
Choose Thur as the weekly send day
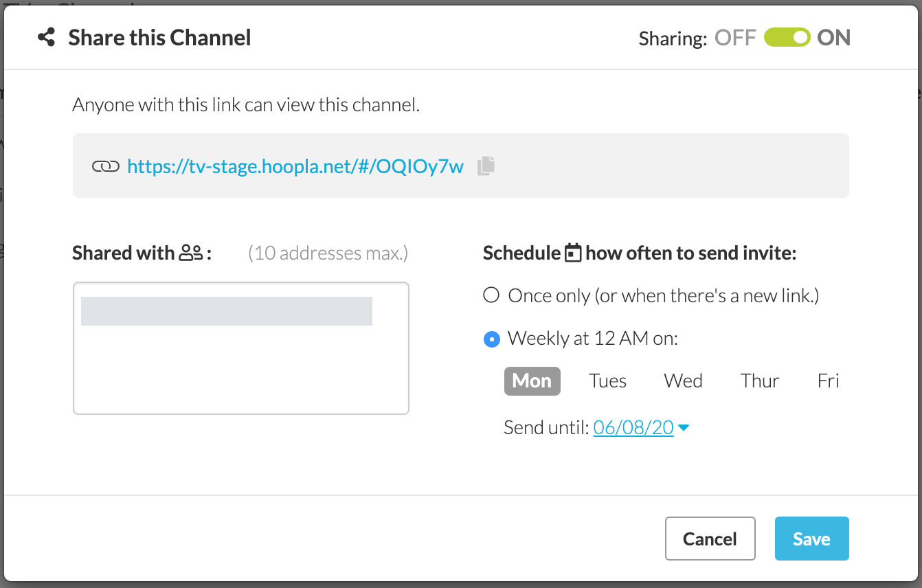(760, 381)
